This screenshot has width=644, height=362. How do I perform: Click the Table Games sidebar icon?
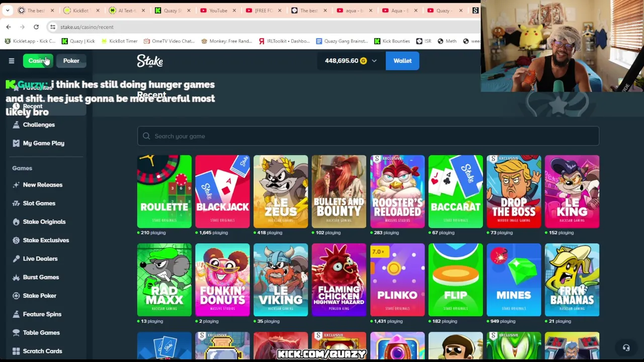point(16,332)
